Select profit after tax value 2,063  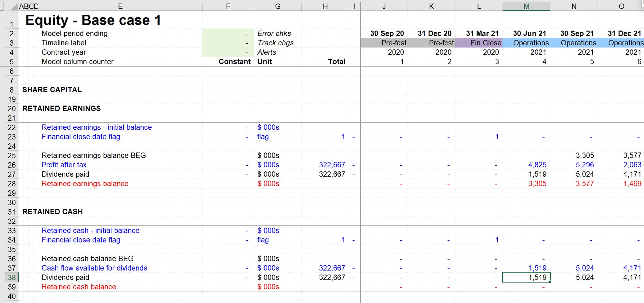tap(632, 165)
